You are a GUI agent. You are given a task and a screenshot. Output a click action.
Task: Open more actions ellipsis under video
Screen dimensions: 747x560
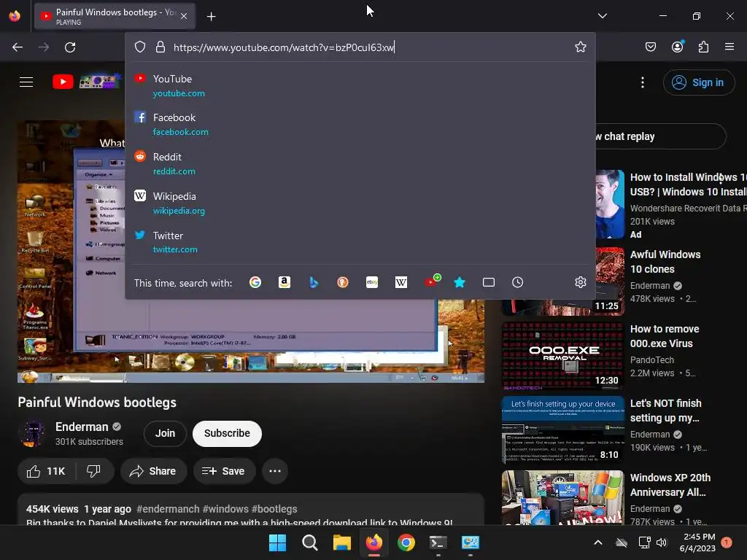click(x=275, y=472)
